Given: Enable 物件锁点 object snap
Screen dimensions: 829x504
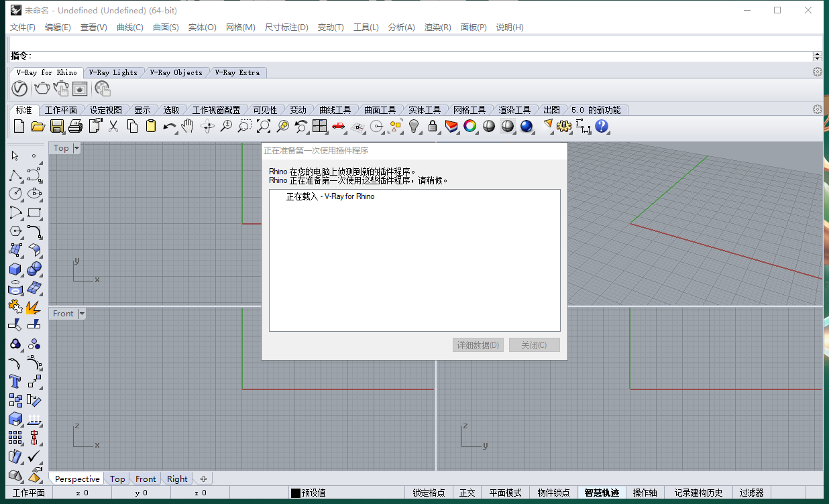Looking at the screenshot, I should pos(553,493).
